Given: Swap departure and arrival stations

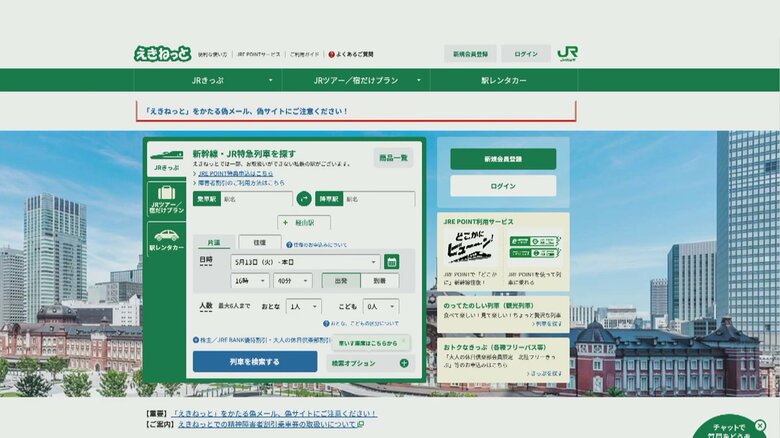Looking at the screenshot, I should [304, 199].
